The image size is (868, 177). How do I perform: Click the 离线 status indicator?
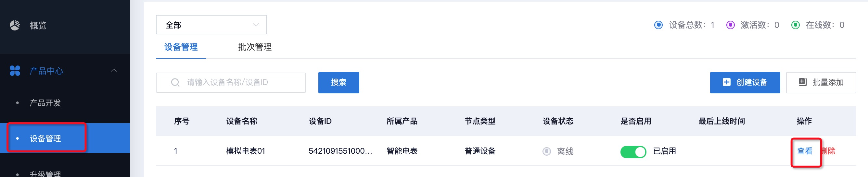(x=546, y=151)
